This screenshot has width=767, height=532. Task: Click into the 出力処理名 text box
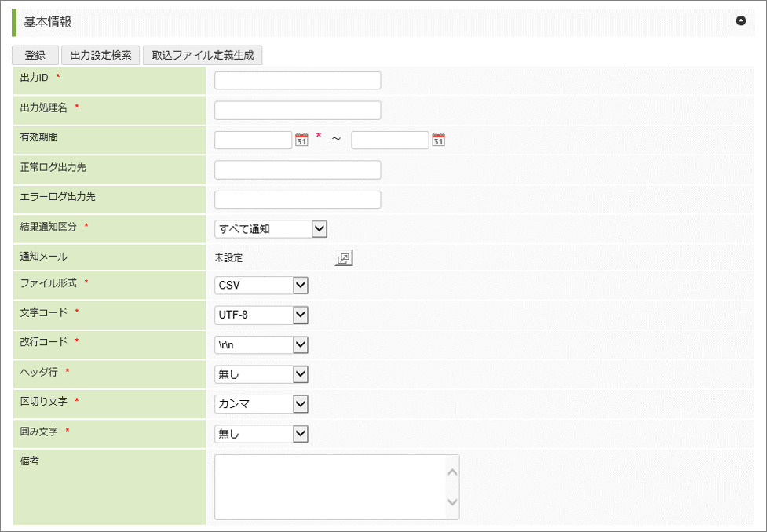298,111
